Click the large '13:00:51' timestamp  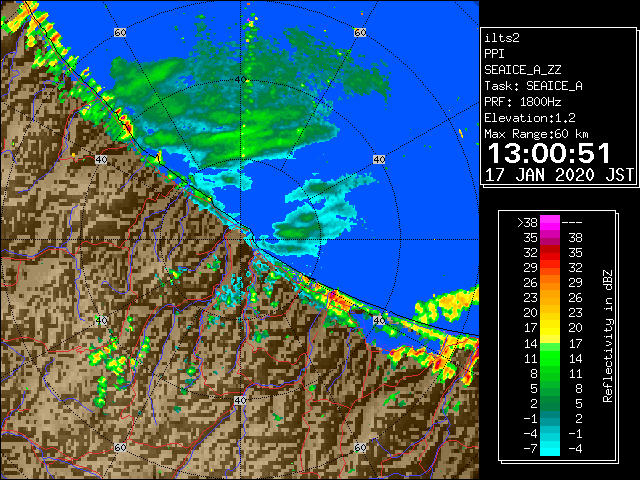549,153
